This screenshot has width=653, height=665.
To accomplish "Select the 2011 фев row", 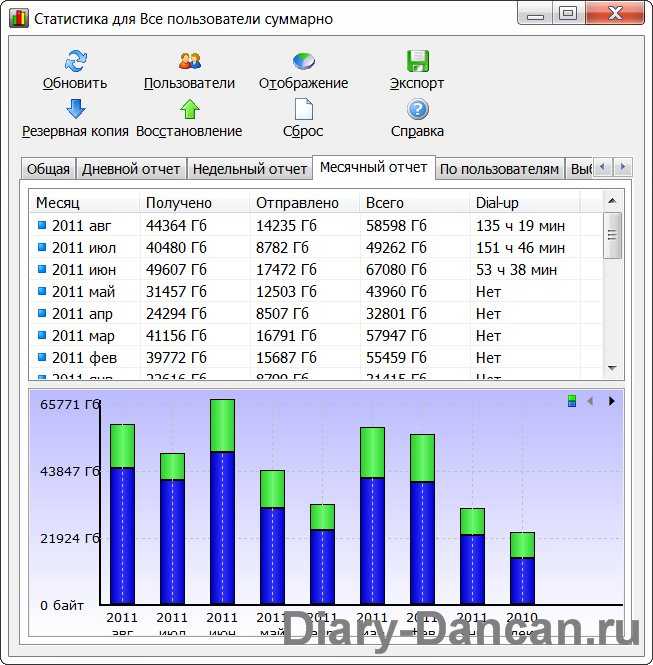I will click(x=316, y=358).
